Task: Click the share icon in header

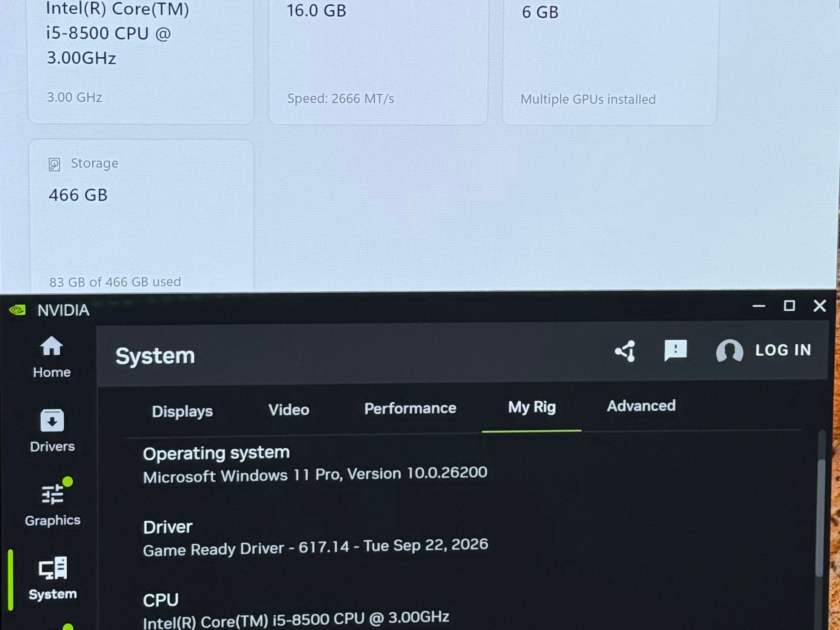Action: [x=625, y=351]
